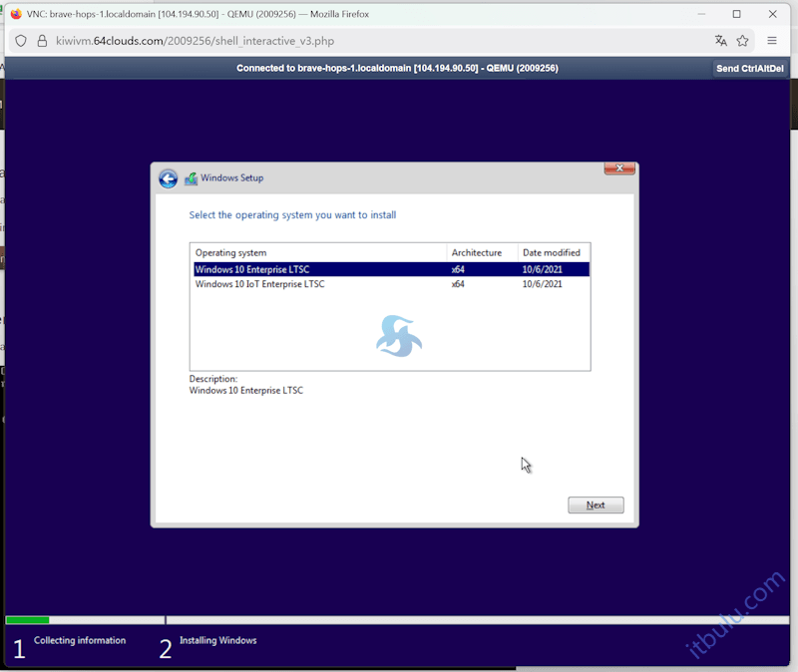Click the Windows Setup logo in title bar
This screenshot has height=672, width=798.
pos(191,177)
